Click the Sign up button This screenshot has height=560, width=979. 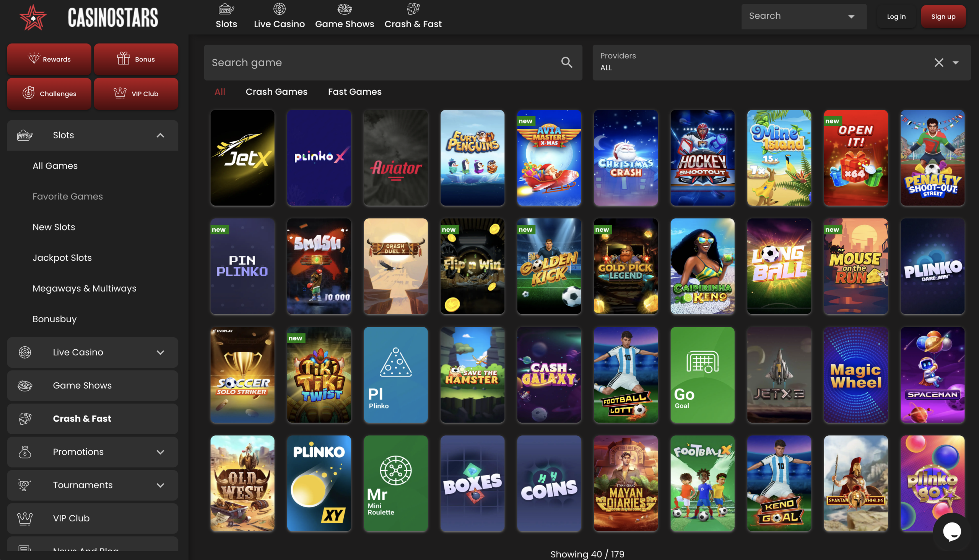click(943, 16)
